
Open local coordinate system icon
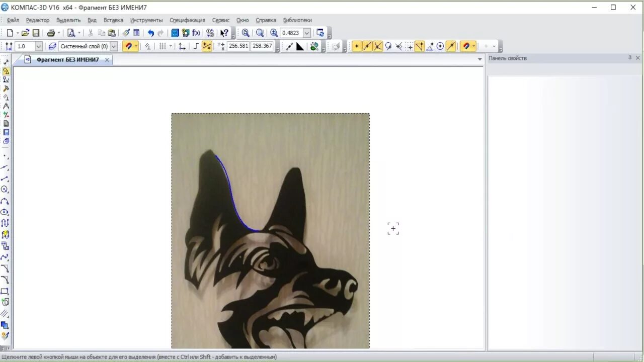[182, 46]
